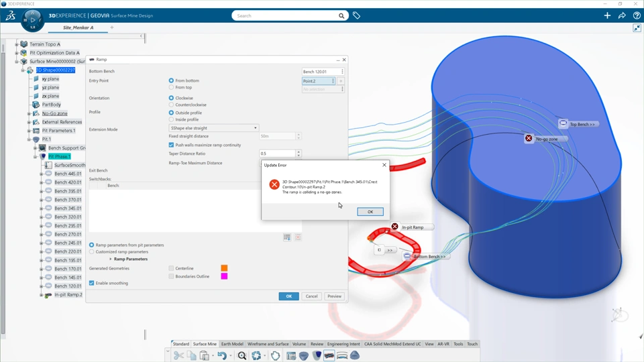
Task: Click the Update refresh icon
Action: tap(256, 355)
